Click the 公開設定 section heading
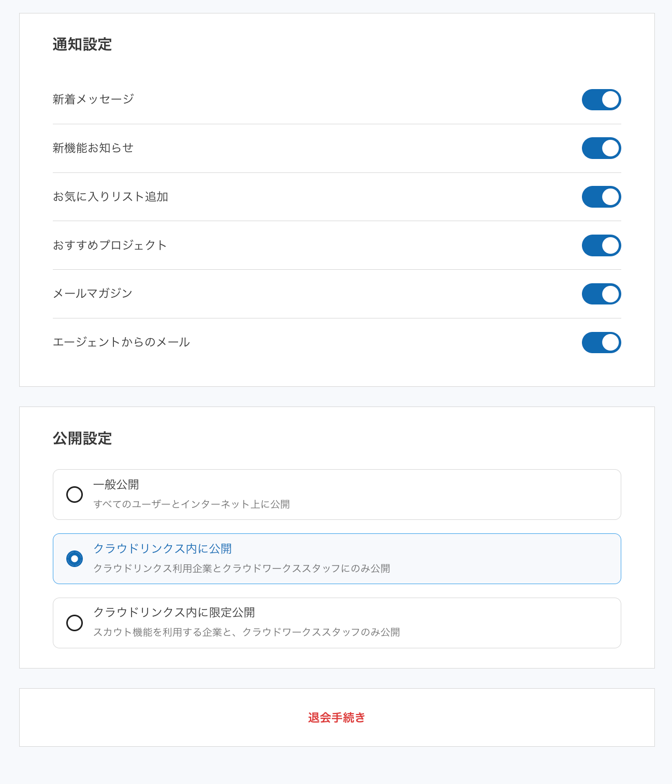The image size is (672, 784). click(82, 439)
